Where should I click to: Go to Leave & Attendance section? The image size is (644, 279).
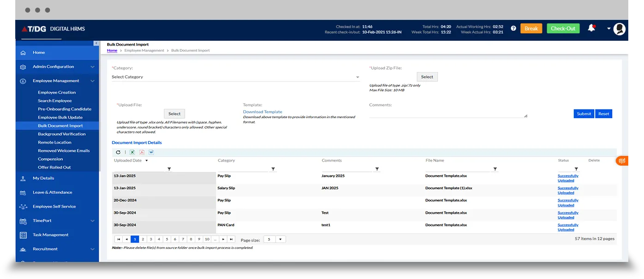[52, 192]
